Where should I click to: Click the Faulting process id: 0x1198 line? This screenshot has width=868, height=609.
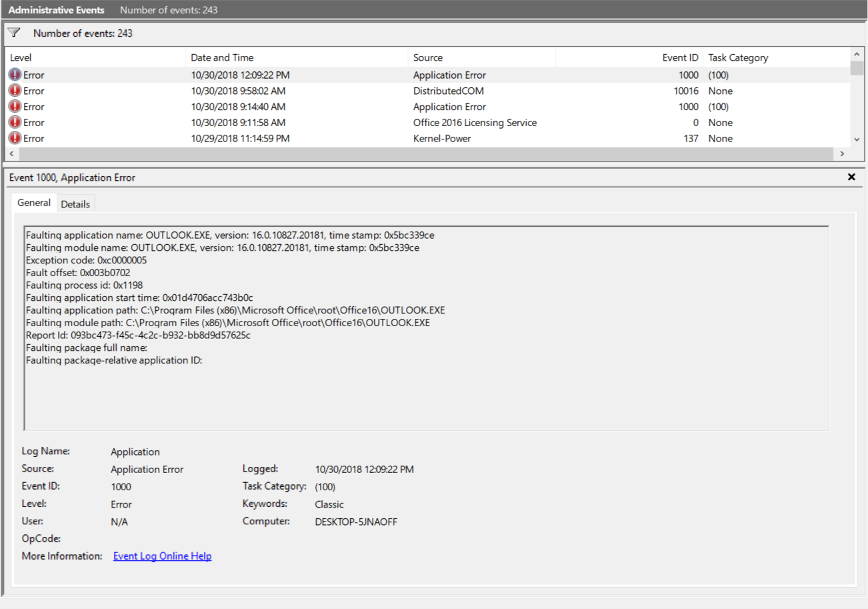84,285
